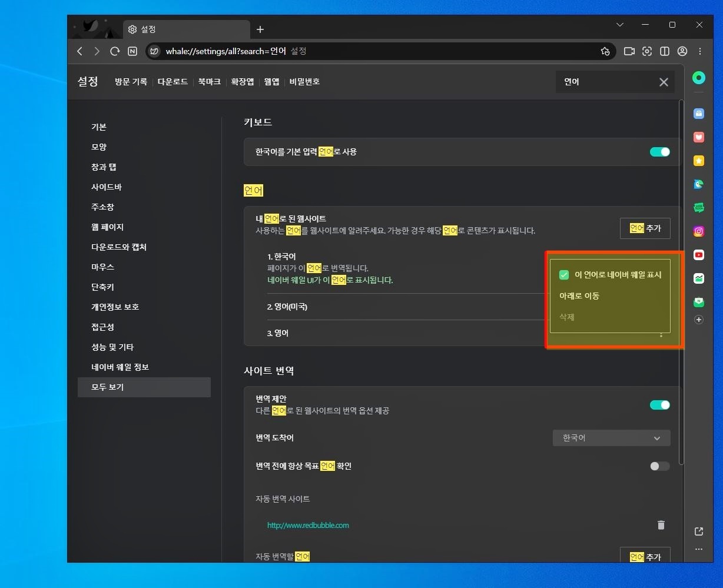Image resolution: width=723 pixels, height=588 pixels.
Task: Click the whale site-info icon in address bar
Action: (154, 51)
